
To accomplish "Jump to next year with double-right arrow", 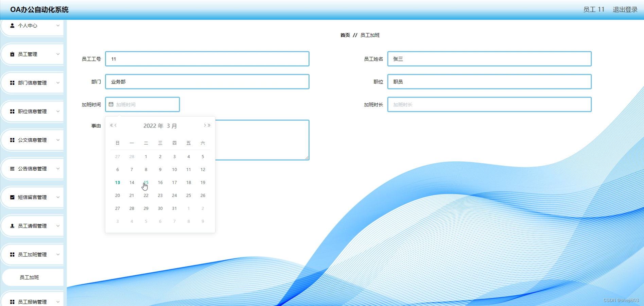I will point(209,125).
